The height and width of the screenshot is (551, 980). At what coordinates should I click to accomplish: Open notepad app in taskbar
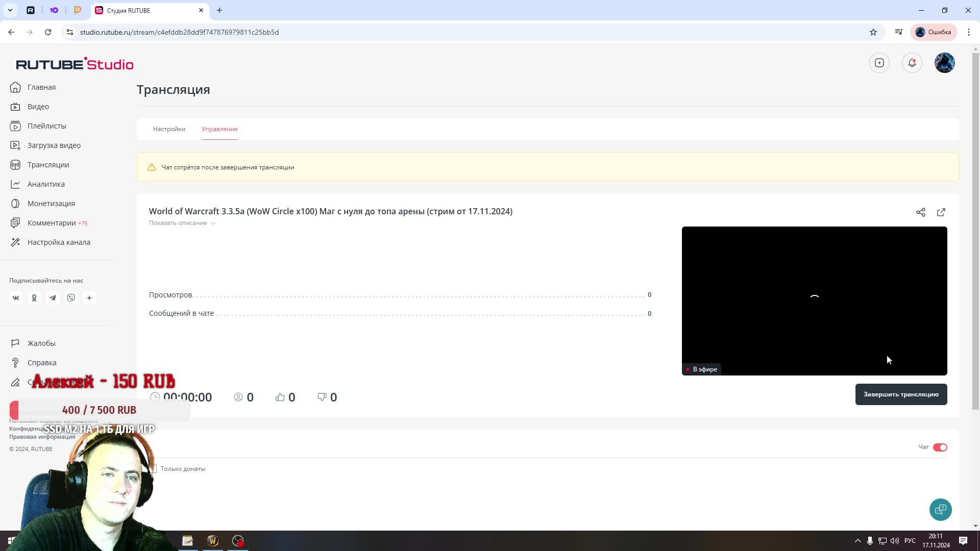187,541
